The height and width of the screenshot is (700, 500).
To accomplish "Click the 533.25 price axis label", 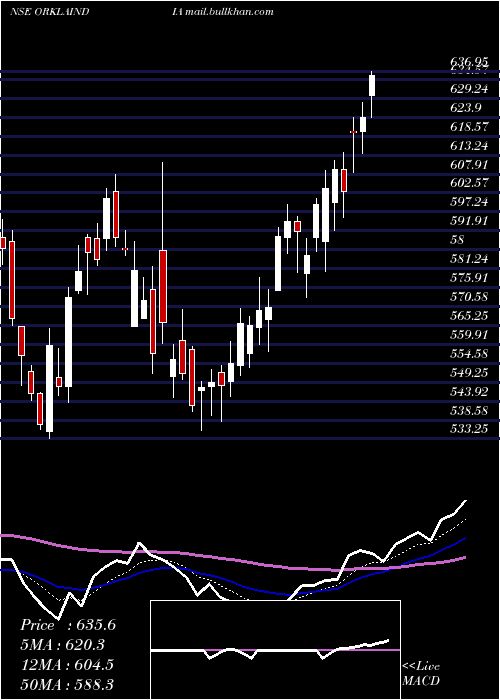I will (x=469, y=429).
